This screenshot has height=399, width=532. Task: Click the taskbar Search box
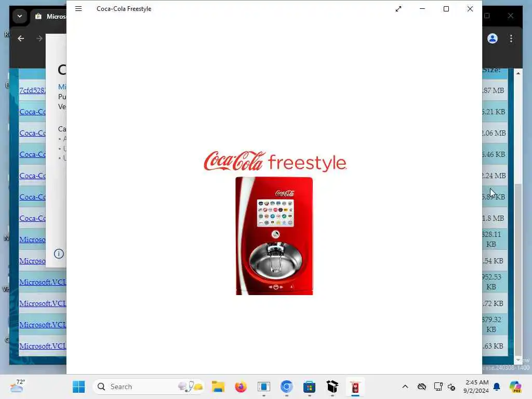(149, 387)
